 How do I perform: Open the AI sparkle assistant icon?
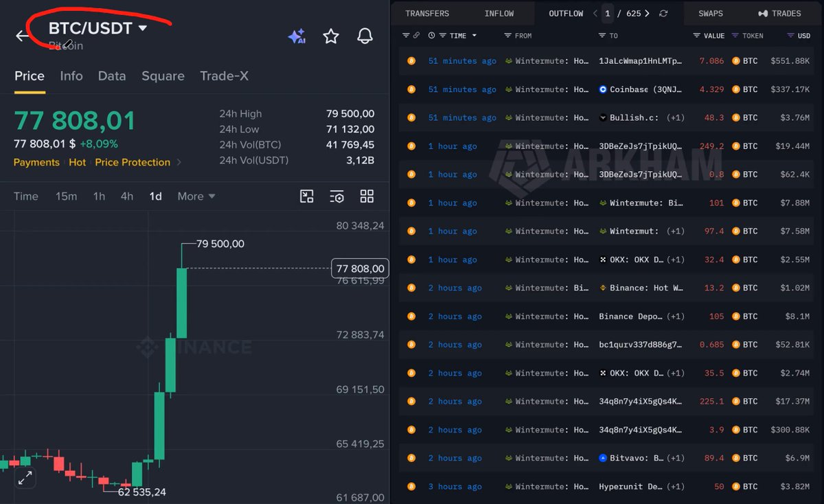(297, 36)
